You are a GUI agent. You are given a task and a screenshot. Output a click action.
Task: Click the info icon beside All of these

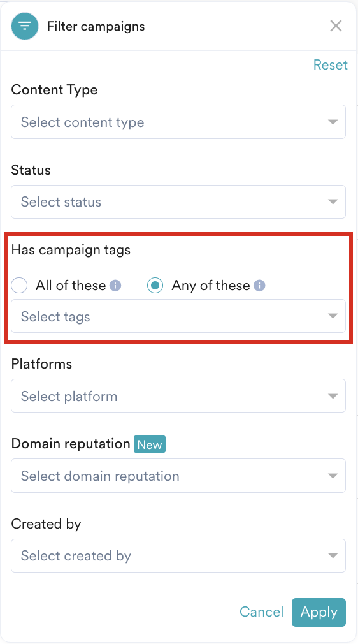click(x=115, y=286)
